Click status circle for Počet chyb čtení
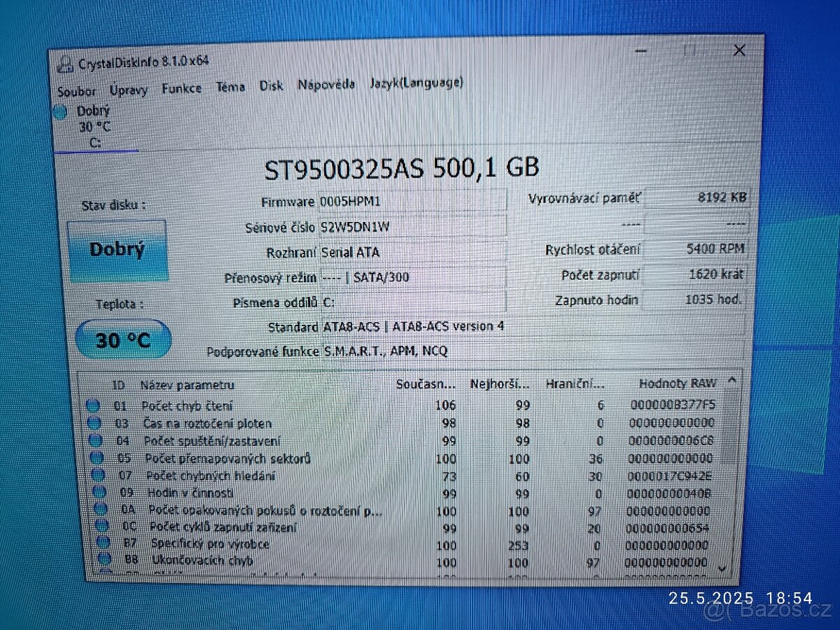The height and width of the screenshot is (630, 840). (x=93, y=406)
